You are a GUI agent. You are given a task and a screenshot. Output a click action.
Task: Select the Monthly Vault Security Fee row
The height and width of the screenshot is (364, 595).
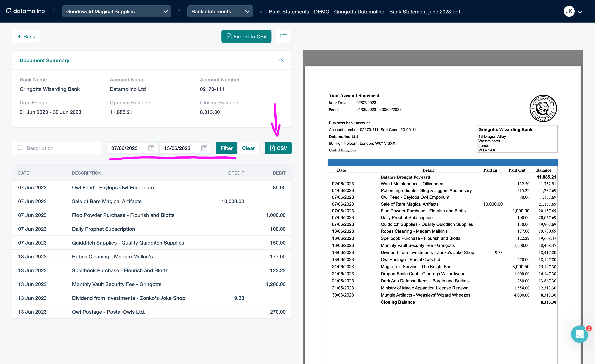[x=152, y=284]
